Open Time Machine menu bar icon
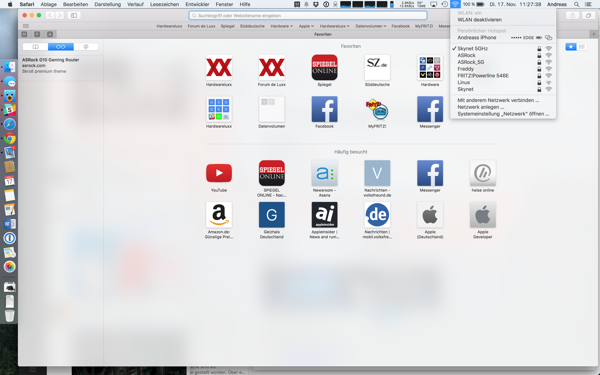The width and height of the screenshot is (600, 375). 444,4
